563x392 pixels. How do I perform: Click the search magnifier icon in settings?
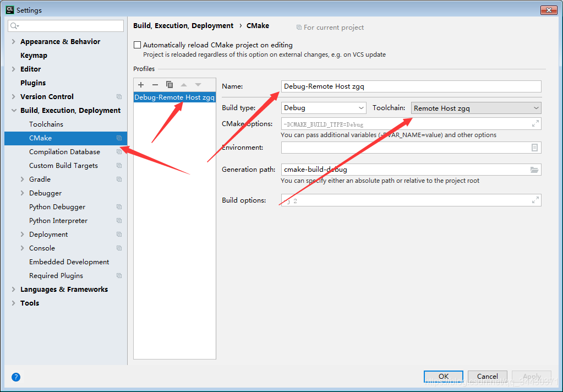click(x=14, y=26)
